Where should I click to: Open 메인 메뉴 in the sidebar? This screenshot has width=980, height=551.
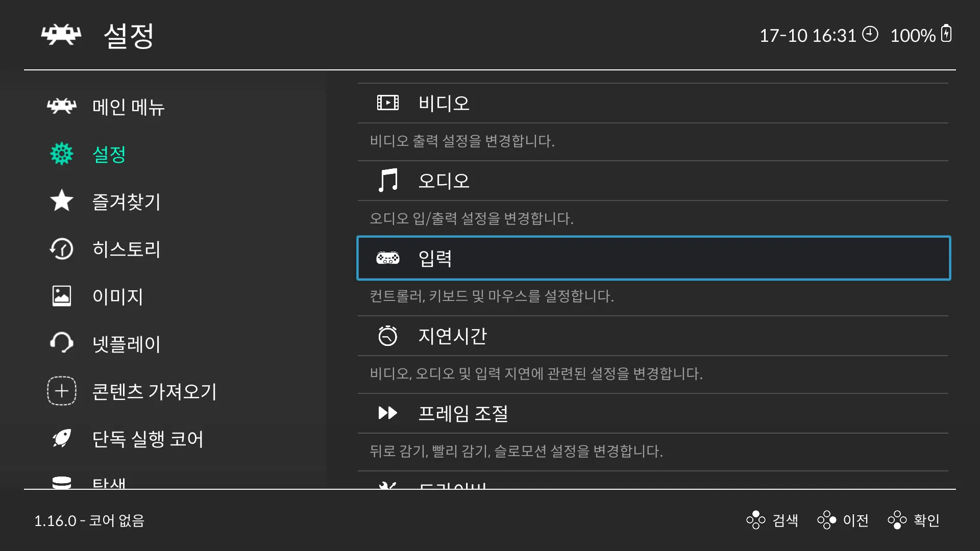click(x=128, y=107)
